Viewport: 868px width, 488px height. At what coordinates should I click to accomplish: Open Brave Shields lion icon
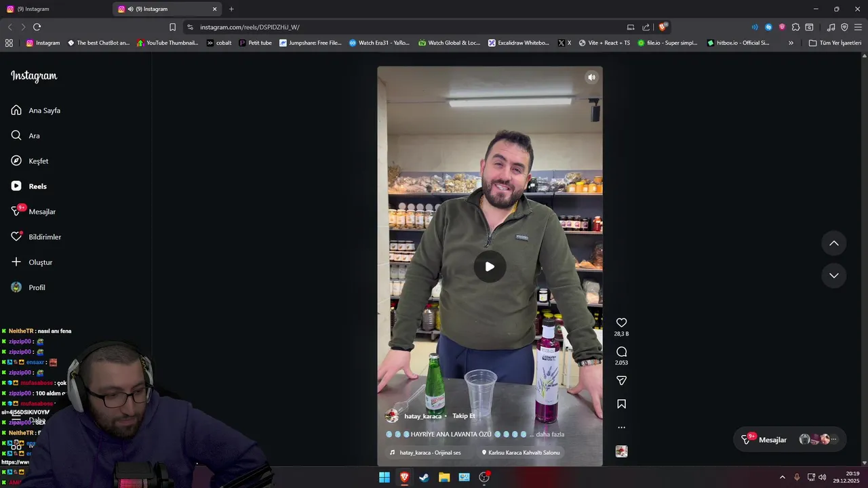pyautogui.click(x=663, y=27)
